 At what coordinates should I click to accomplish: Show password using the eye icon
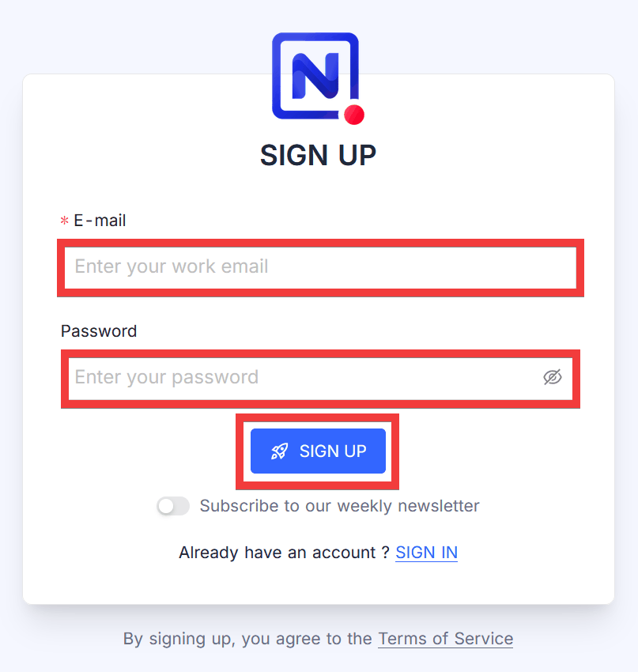(x=553, y=377)
